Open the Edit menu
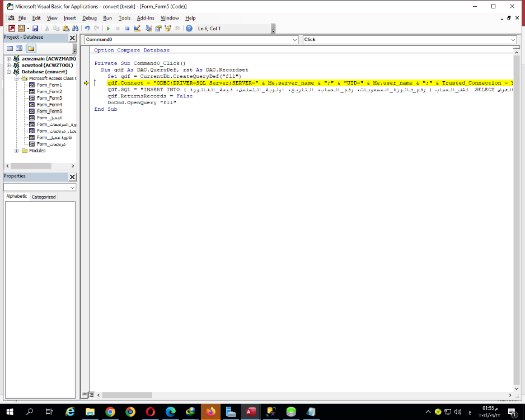525x420 pixels. (x=36, y=18)
